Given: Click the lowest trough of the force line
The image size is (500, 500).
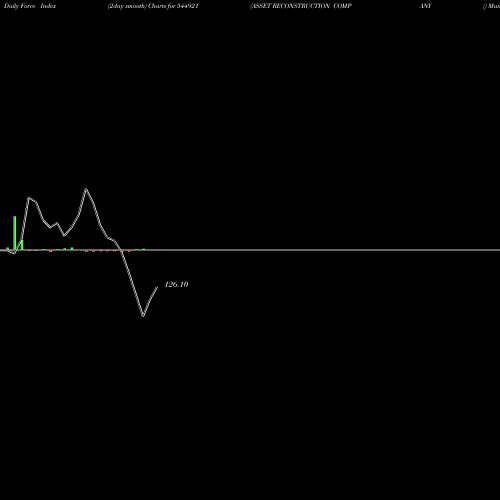Looking at the screenshot, I should pos(143,315).
